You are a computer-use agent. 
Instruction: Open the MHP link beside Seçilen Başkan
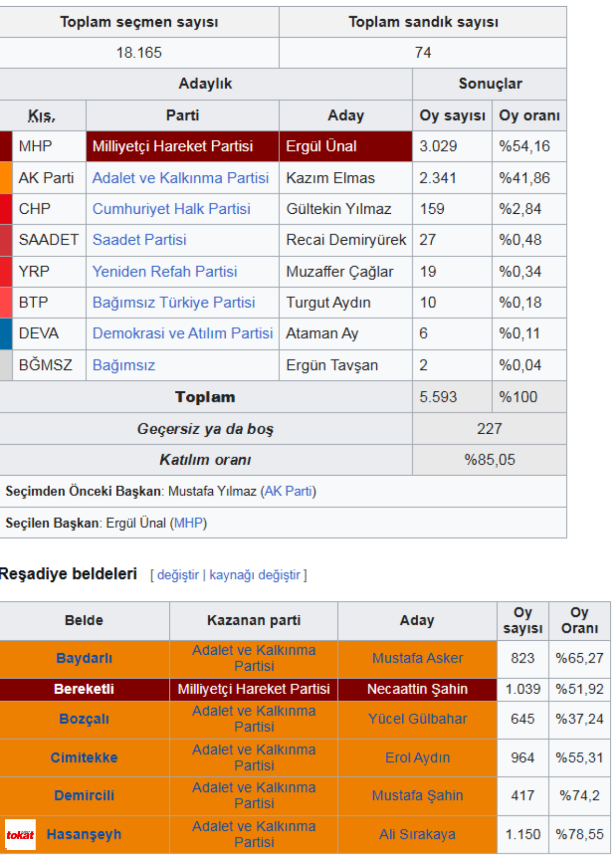click(x=188, y=522)
